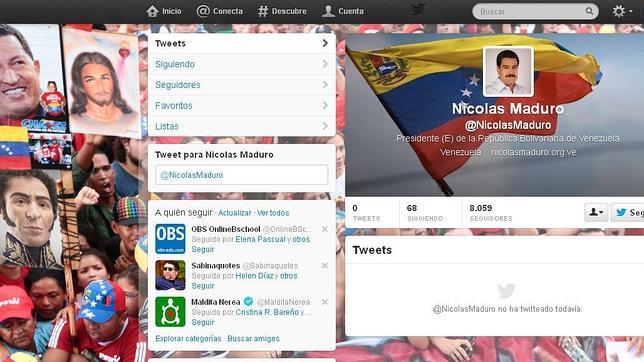Click "@NicolasMaduro no ha twitteado todavía" text
This screenshot has width=644, height=362.
(x=507, y=309)
